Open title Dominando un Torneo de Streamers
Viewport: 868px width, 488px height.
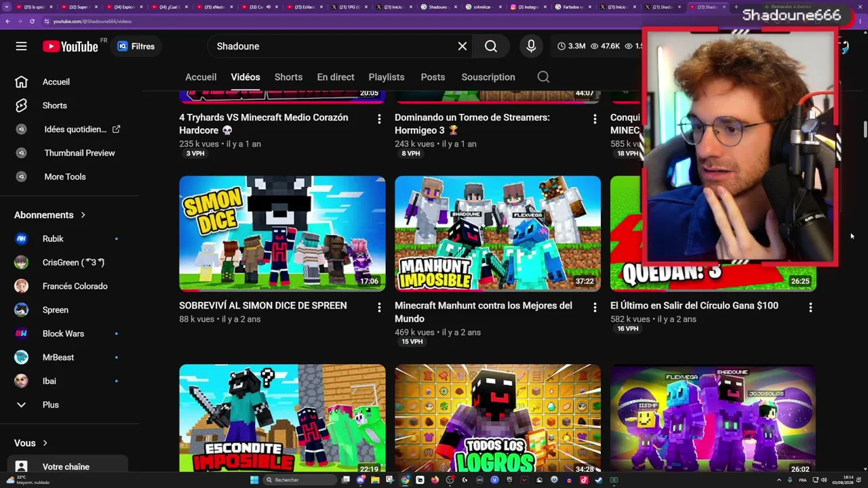[x=472, y=123]
